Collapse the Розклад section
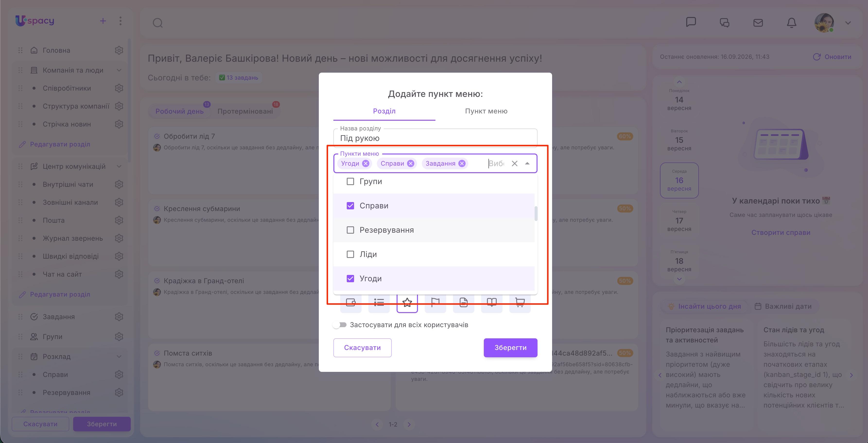 (119, 357)
